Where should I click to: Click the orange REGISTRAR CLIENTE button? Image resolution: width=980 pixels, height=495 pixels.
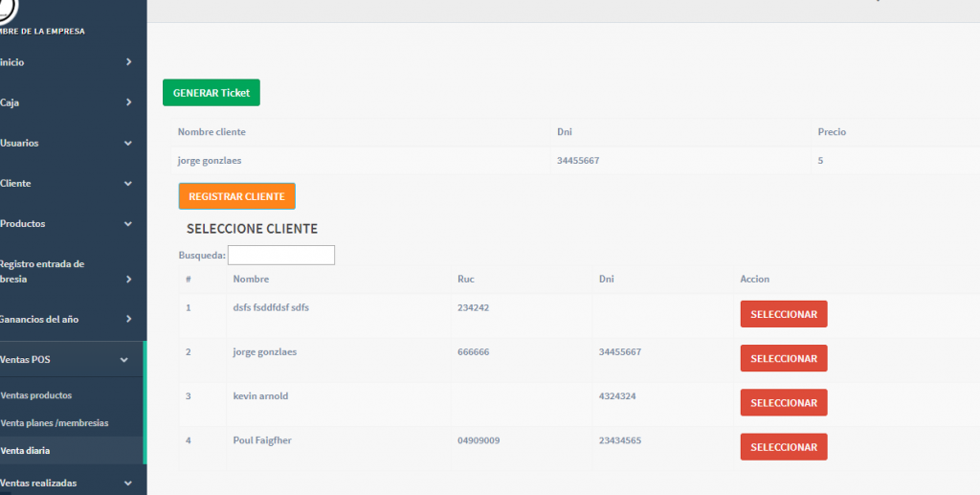coord(236,196)
